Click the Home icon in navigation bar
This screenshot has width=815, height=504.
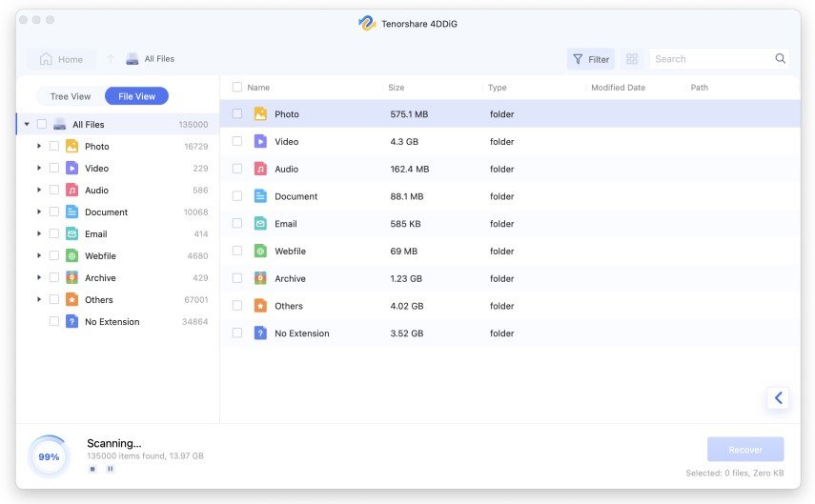click(x=46, y=59)
